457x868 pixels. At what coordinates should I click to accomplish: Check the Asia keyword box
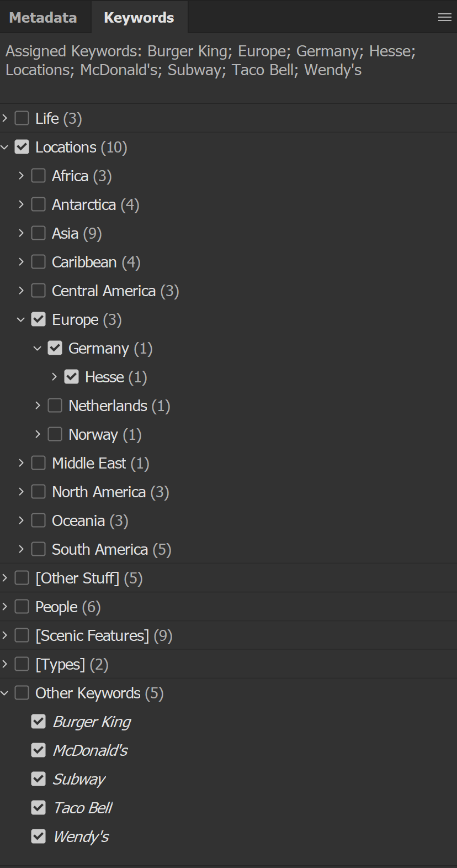point(38,233)
